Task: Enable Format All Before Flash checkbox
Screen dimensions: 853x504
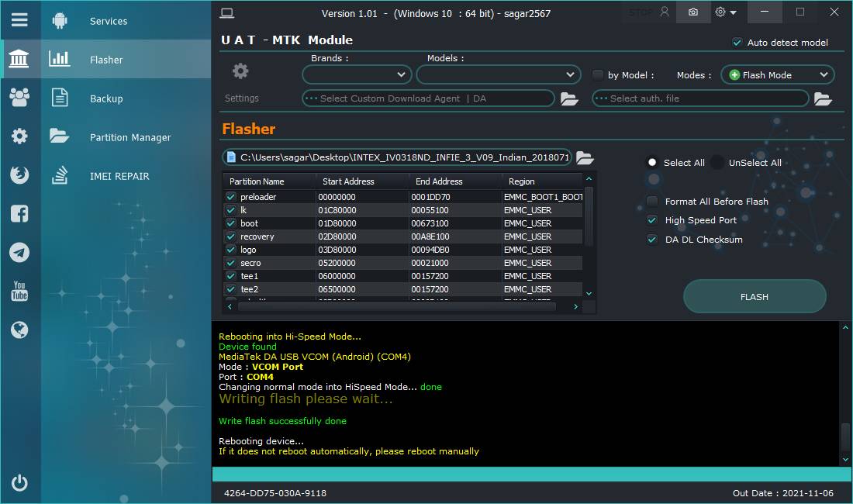Action: click(x=652, y=202)
